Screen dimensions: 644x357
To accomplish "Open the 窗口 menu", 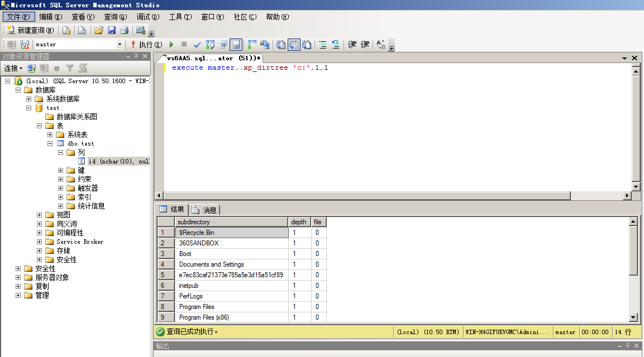I will [213, 17].
